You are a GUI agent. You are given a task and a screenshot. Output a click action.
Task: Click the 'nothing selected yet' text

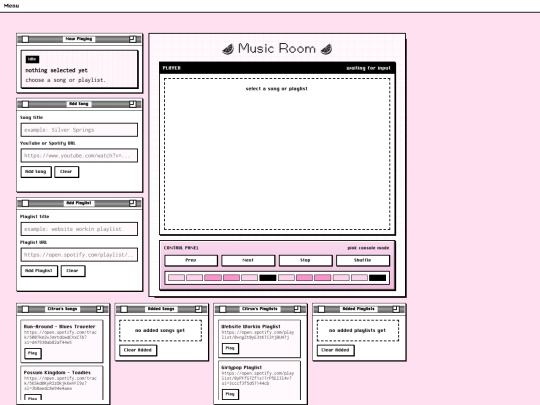[x=56, y=71]
